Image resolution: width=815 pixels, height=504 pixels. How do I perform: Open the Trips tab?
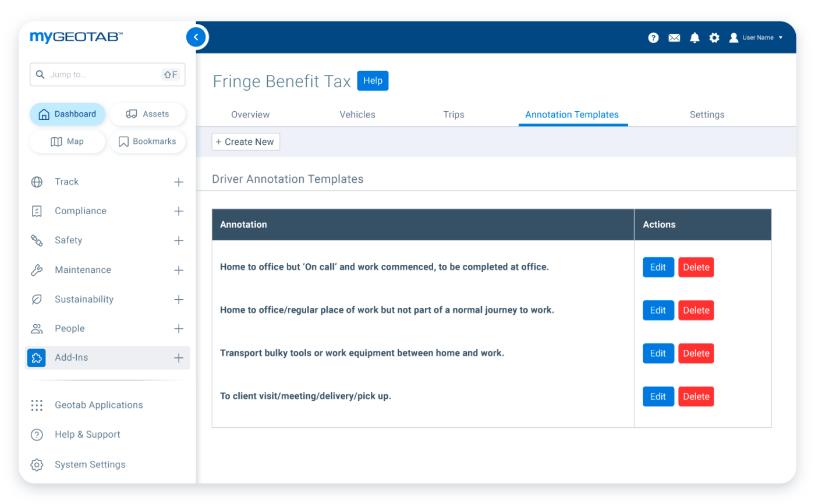(x=453, y=114)
